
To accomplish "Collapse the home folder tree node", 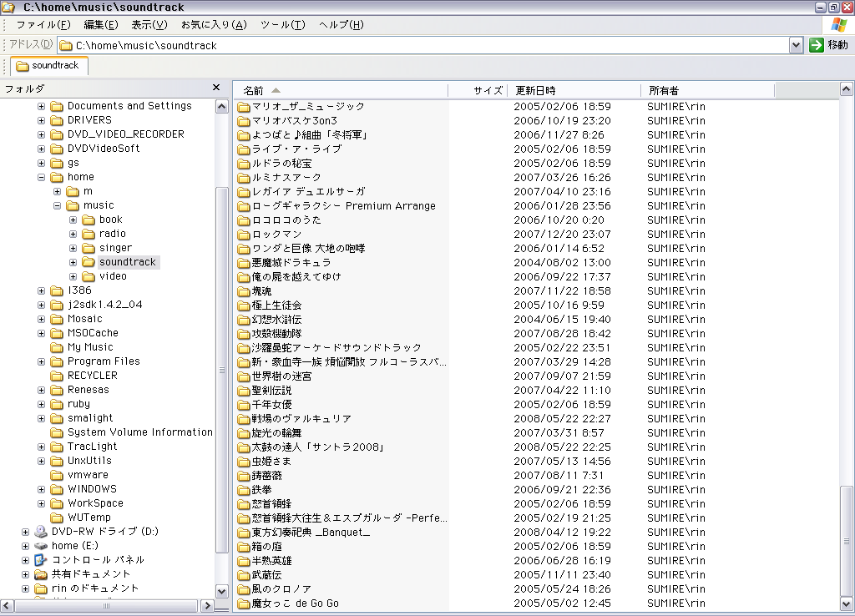I will 42,177.
